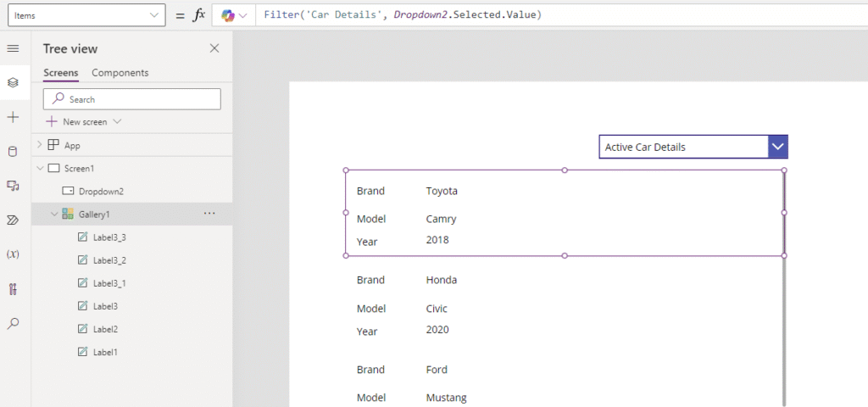The width and height of the screenshot is (868, 407).
Task: Select Label1 in the tree
Action: click(105, 352)
